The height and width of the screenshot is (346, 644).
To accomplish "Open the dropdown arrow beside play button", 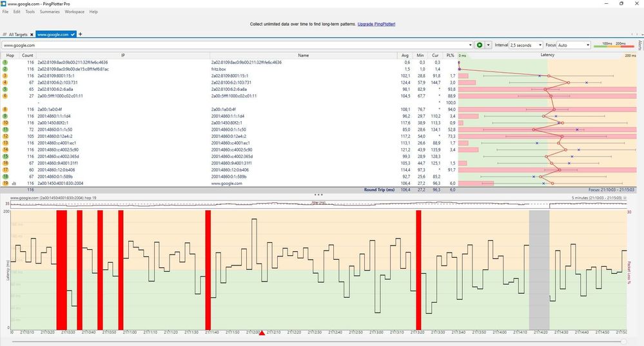I will (x=489, y=45).
